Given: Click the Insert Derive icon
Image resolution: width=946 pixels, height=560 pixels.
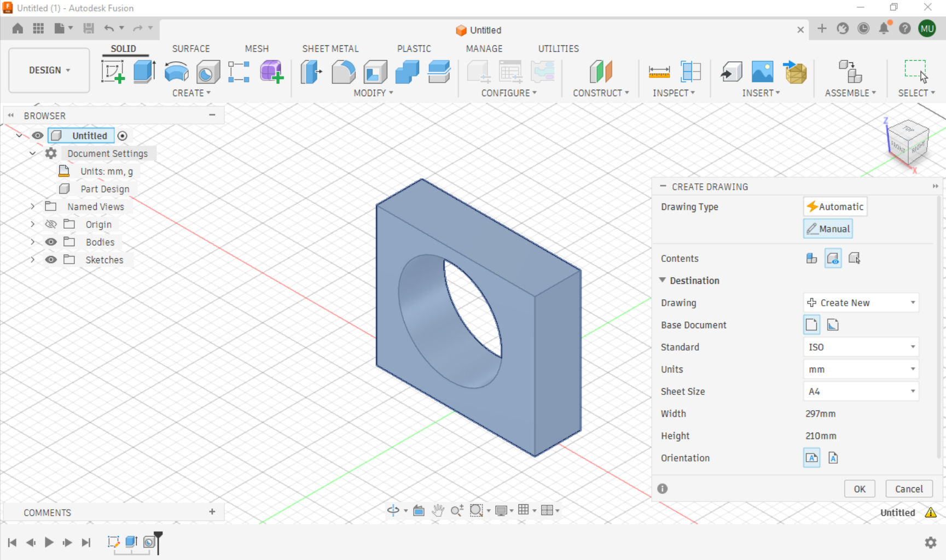Looking at the screenshot, I should click(x=732, y=72).
